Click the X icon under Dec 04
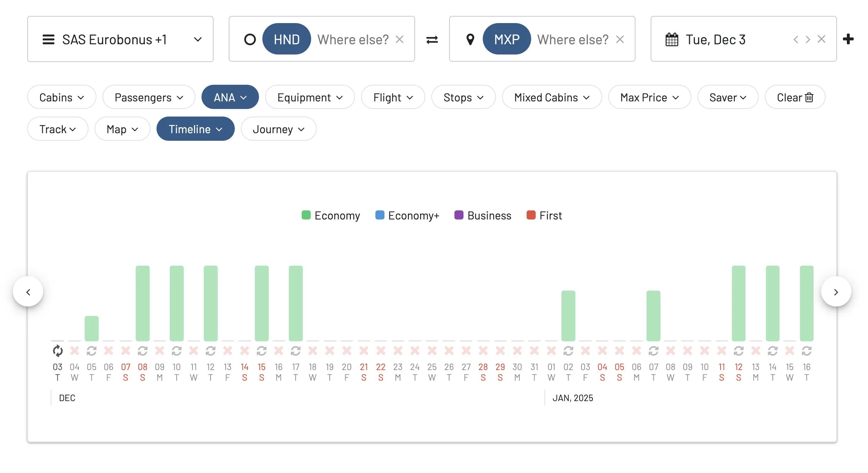The width and height of the screenshot is (868, 473). point(74,351)
